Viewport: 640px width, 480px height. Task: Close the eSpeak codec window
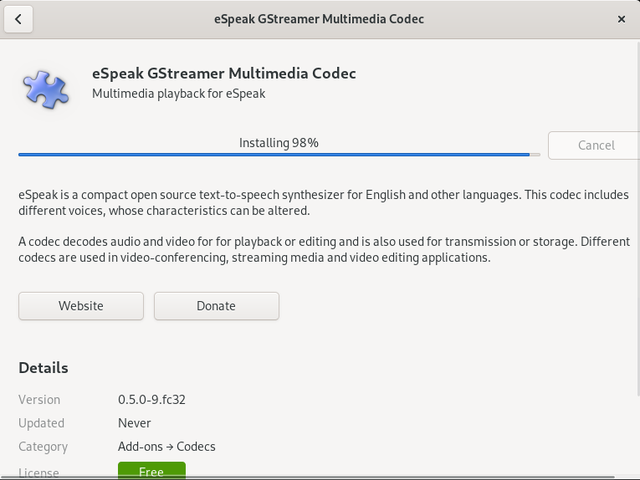pyautogui.click(x=621, y=19)
